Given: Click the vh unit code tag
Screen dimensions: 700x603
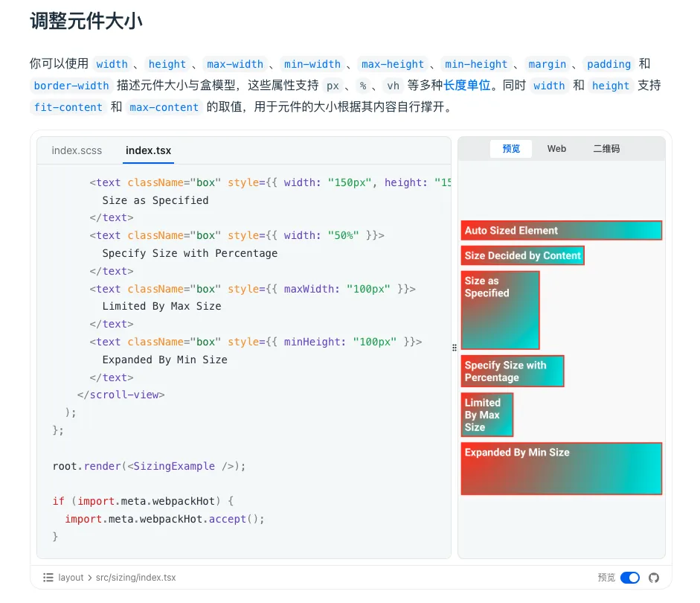Looking at the screenshot, I should (393, 86).
